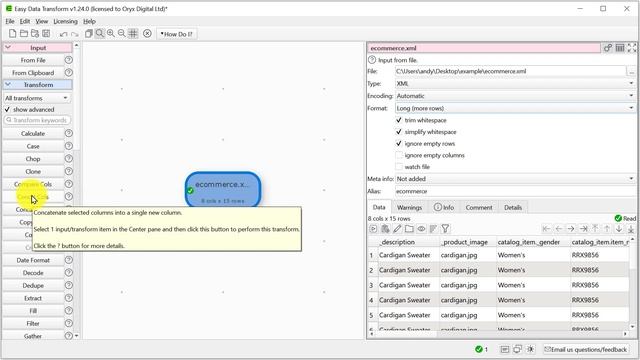Viewport: 640px width, 360px height.
Task: Click the Undo arrow icon
Action: click(63, 34)
